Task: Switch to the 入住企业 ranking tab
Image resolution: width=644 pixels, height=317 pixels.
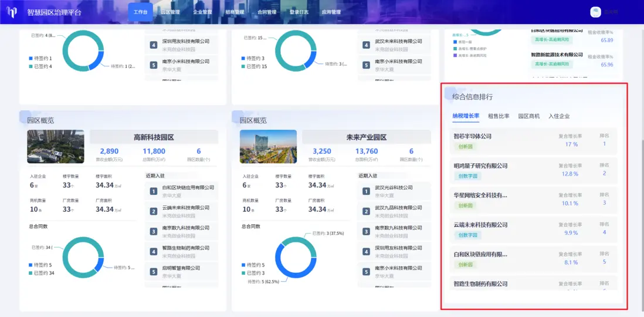Action: [x=559, y=116]
